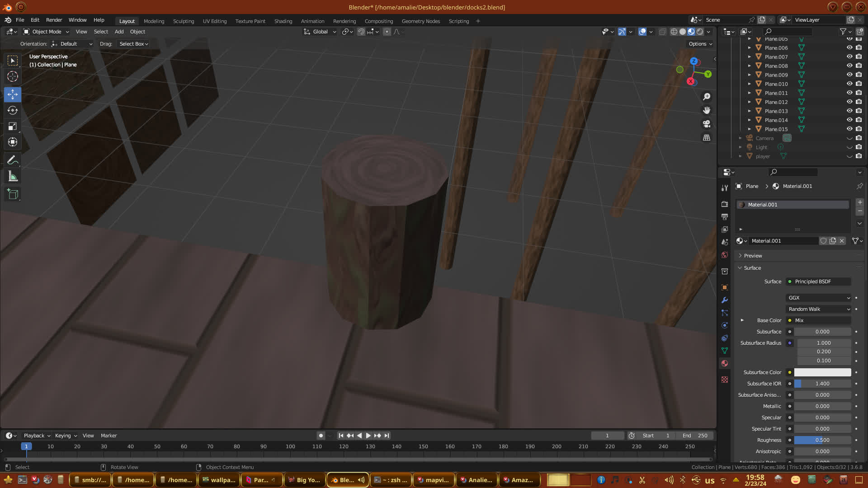Switch to the Shading workspace tab

pos(283,21)
